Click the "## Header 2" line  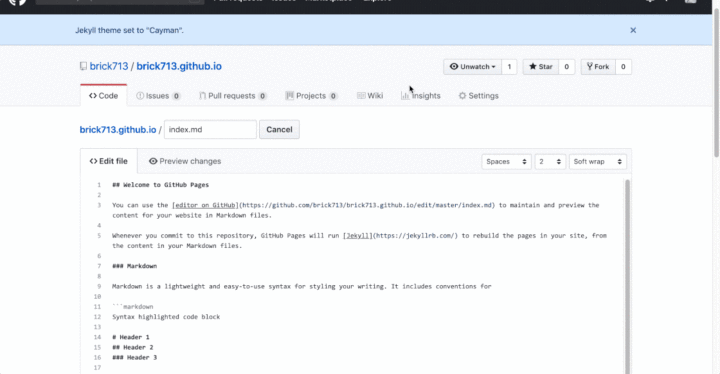pos(133,347)
